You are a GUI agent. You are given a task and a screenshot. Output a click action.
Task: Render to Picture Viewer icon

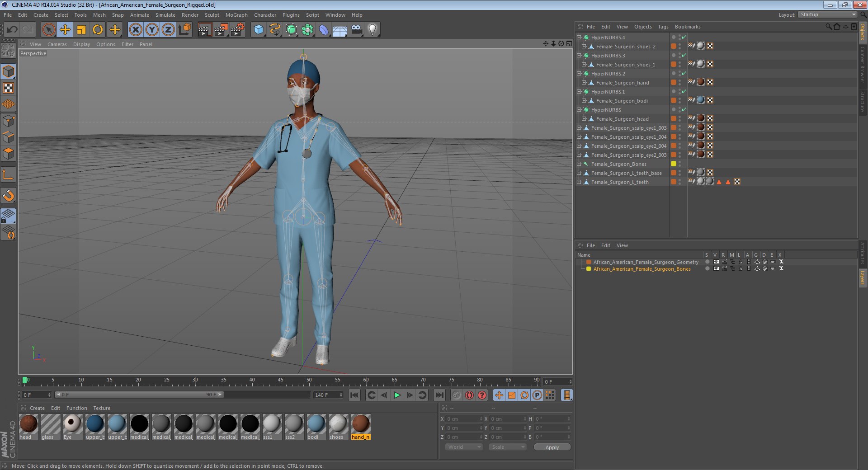click(x=221, y=30)
